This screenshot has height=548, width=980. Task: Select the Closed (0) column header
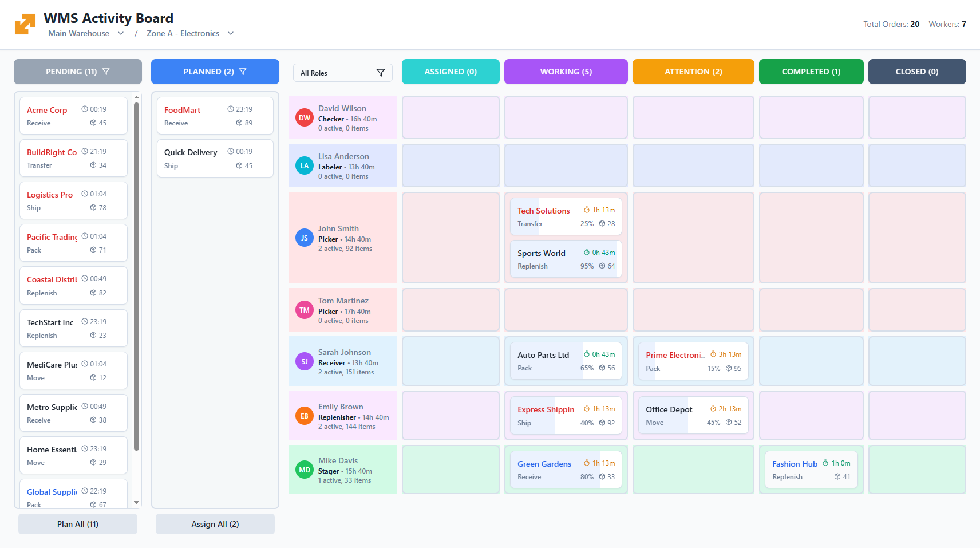[x=917, y=72]
